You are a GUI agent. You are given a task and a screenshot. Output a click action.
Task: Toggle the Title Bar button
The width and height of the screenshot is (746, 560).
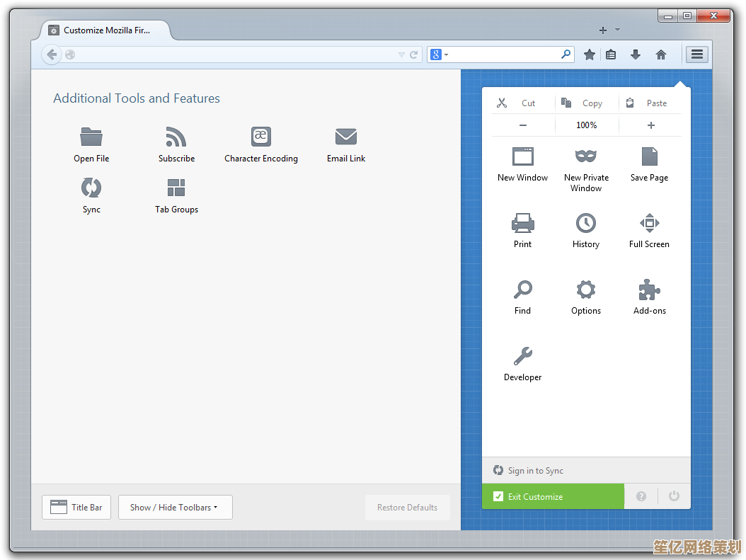pyautogui.click(x=76, y=507)
